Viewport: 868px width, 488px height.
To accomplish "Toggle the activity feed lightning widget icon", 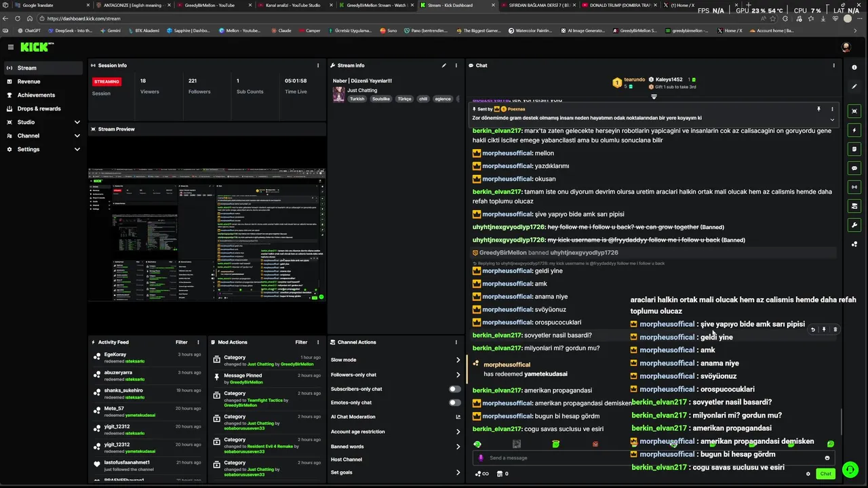I will [854, 129].
